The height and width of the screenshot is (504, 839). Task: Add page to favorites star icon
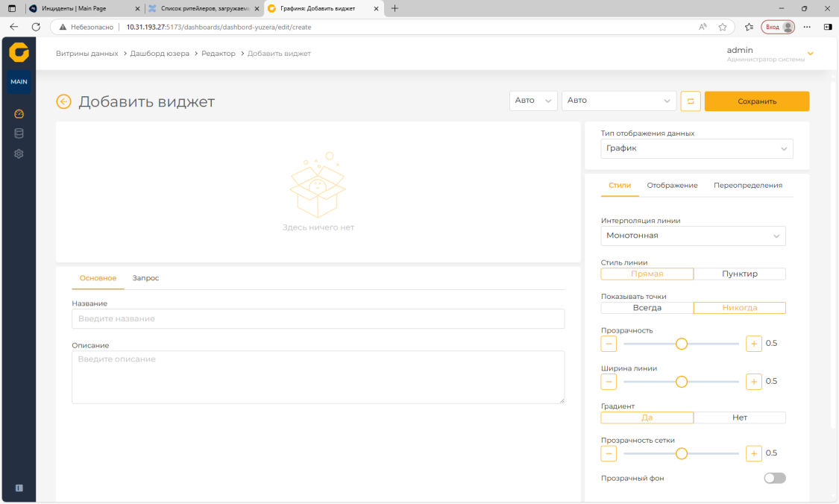coord(723,27)
